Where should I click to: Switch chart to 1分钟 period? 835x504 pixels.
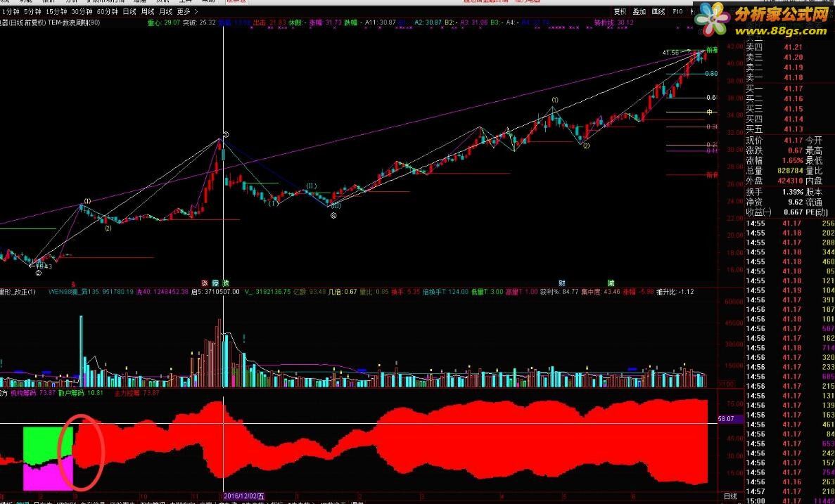click(x=11, y=12)
